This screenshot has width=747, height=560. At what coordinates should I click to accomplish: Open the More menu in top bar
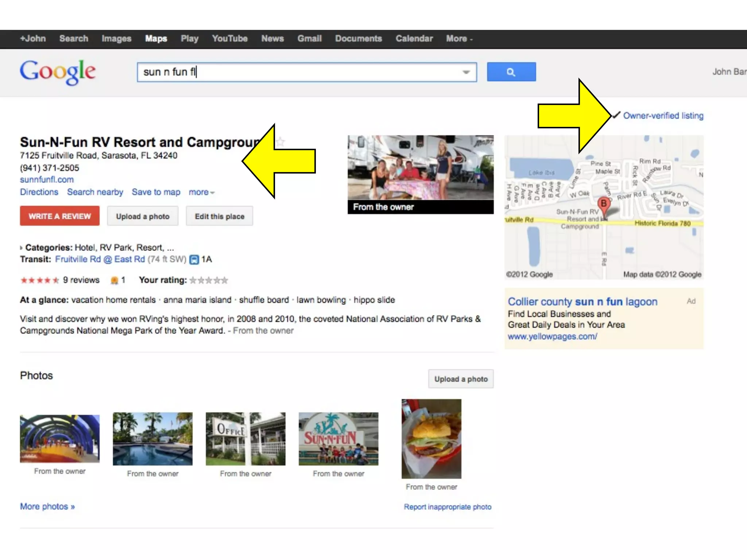[459, 39]
